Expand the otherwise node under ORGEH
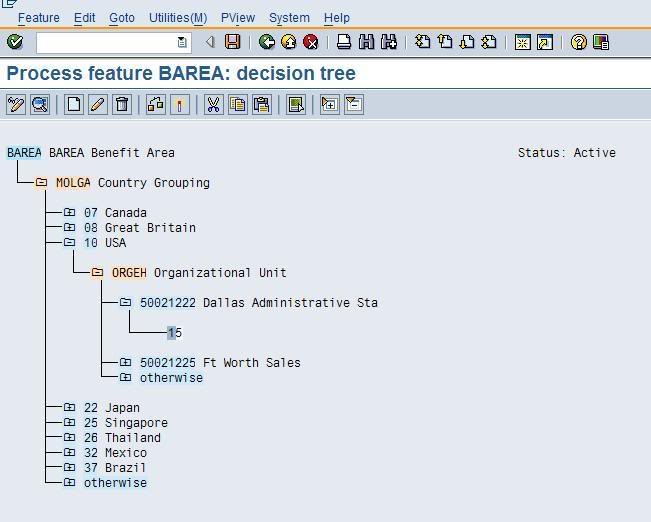Viewport: 651px width, 522px height. [x=125, y=377]
